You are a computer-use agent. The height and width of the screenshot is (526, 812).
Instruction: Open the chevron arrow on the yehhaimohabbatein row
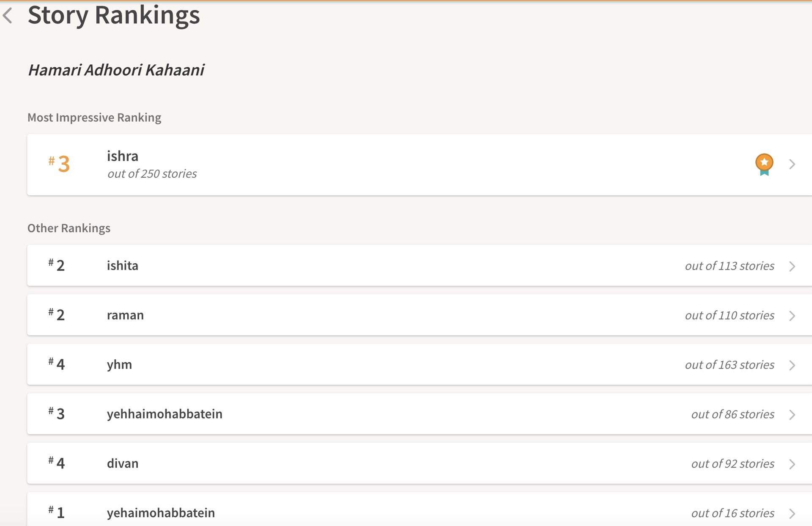(792, 415)
